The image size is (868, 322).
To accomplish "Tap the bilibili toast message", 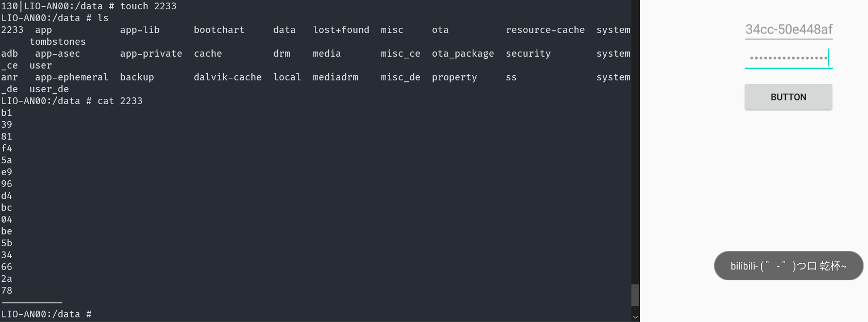I will point(788,266).
